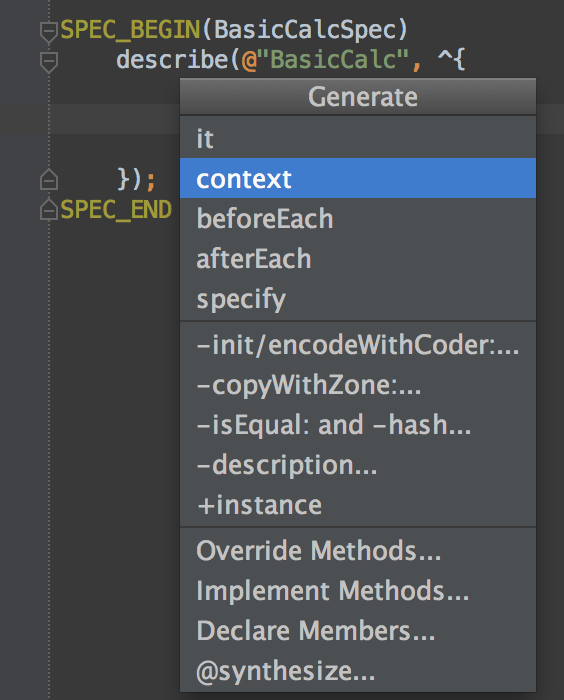This screenshot has height=700, width=564.
Task: Collapse the describe block fold marker
Action: 49,62
